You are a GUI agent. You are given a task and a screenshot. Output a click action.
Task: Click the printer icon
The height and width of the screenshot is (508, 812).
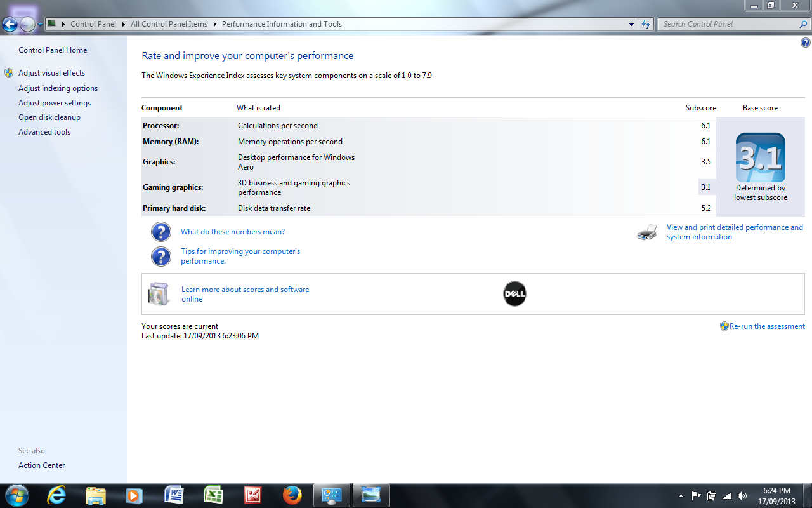(647, 232)
